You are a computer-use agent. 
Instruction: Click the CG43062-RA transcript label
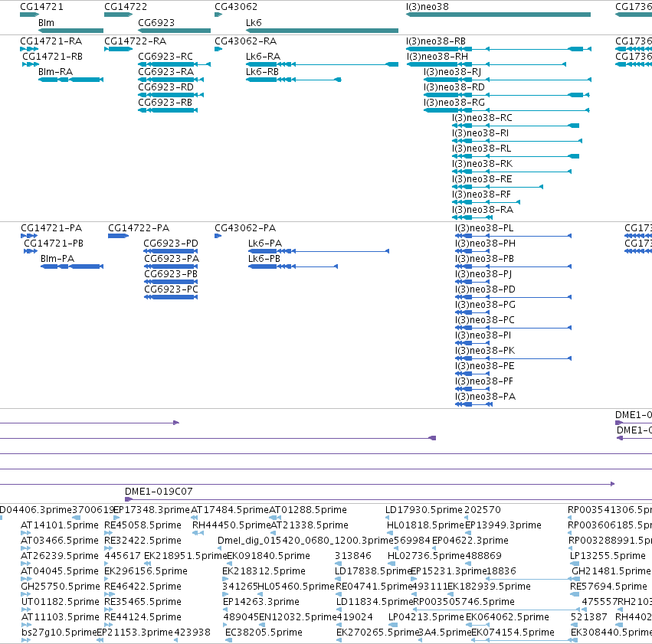(x=245, y=41)
